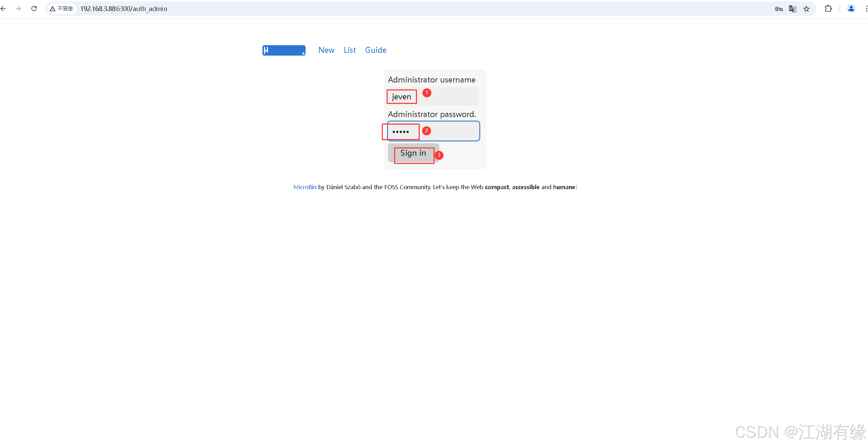Open the New pasta page
The image size is (868, 446).
(x=326, y=50)
